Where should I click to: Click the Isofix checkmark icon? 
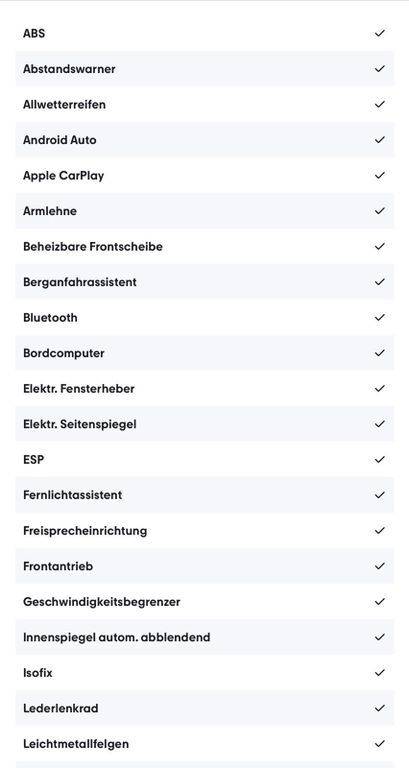(x=380, y=672)
